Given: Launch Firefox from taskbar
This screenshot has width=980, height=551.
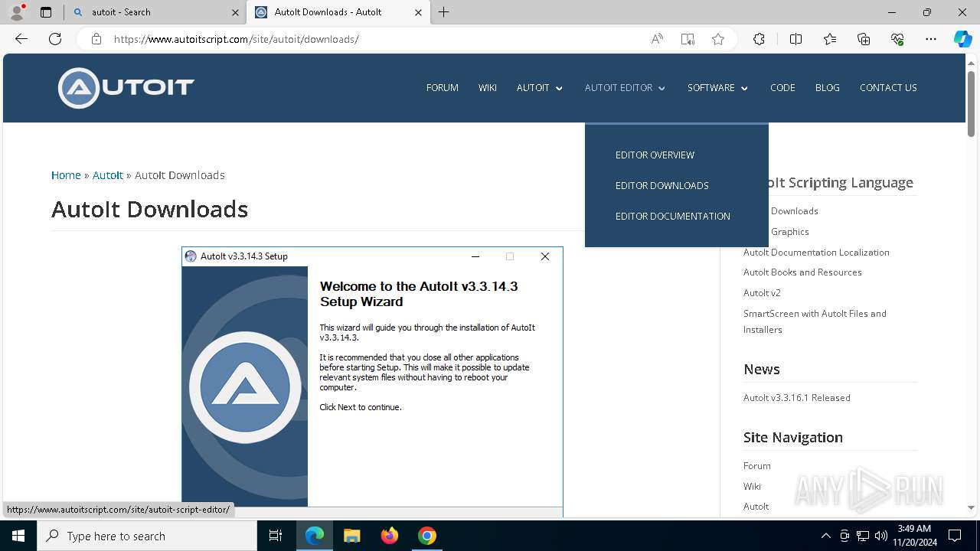Looking at the screenshot, I should [x=390, y=536].
